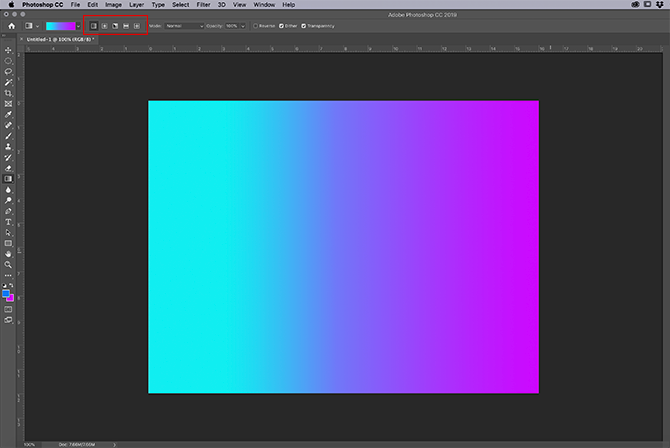The width and height of the screenshot is (670, 448).
Task: Click the gradient preview swatch
Action: point(60,25)
